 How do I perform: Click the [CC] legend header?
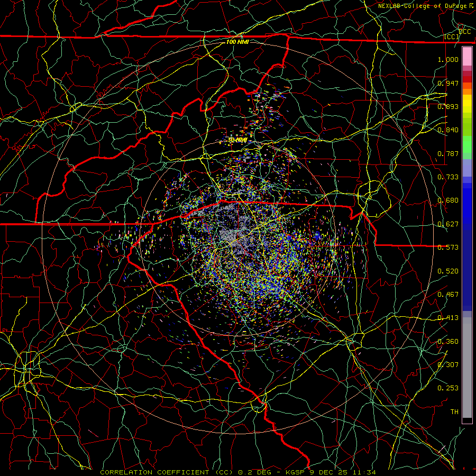pyautogui.click(x=452, y=36)
